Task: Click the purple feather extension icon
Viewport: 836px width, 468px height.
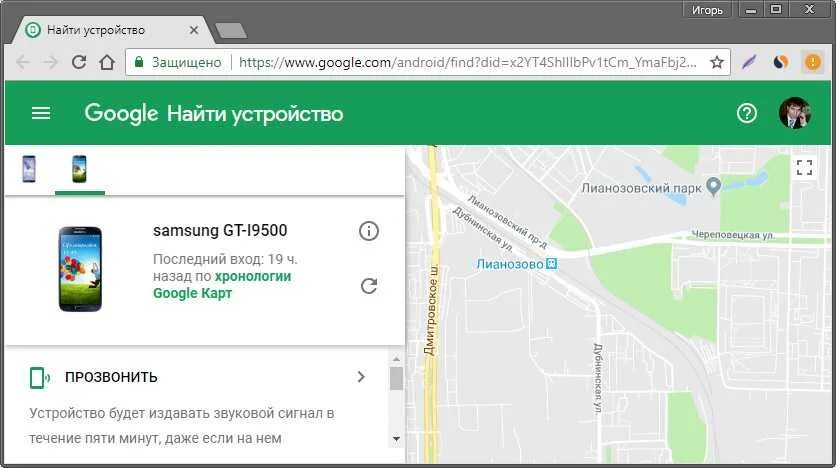Action: pyautogui.click(x=749, y=62)
